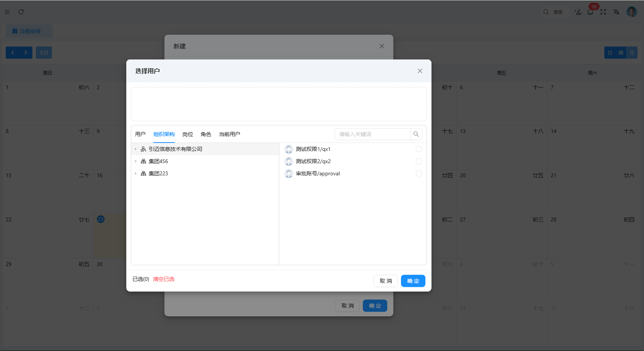The height and width of the screenshot is (351, 644).
Task: Switch to the 岗位 tab
Action: coord(188,134)
